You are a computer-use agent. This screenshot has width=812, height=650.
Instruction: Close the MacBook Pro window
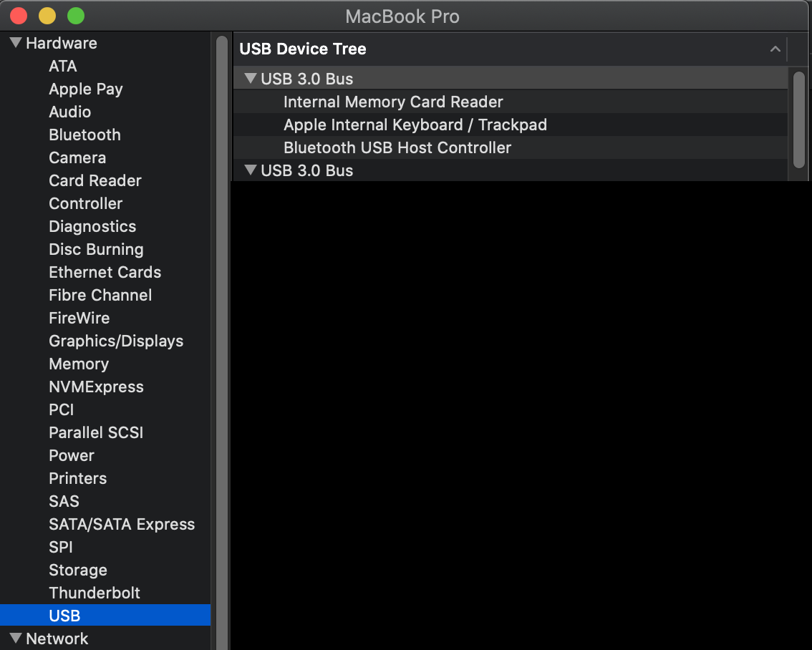click(19, 16)
